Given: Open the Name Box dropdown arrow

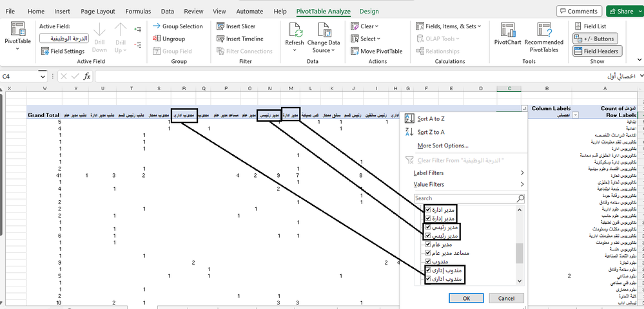Looking at the screenshot, I should [x=43, y=77].
